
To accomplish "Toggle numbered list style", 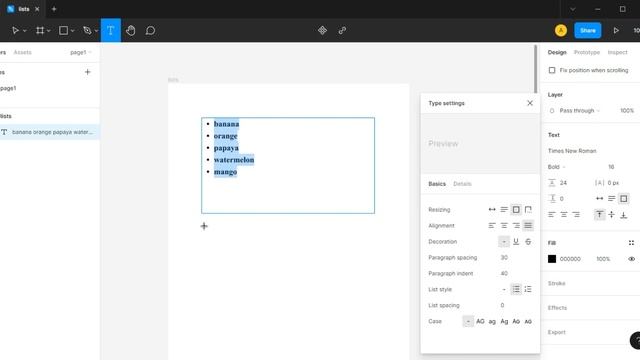I will [x=528, y=289].
